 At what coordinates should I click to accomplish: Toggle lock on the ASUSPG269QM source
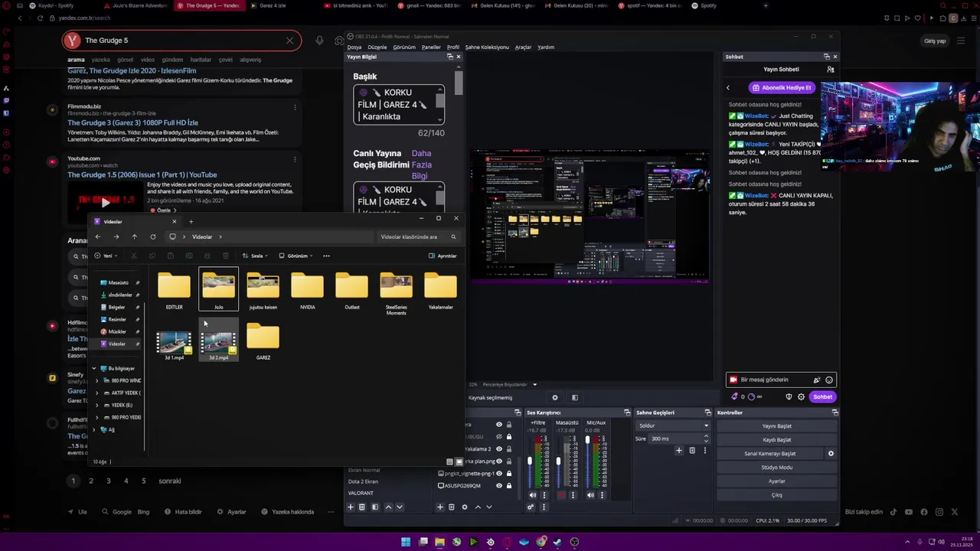tap(508, 485)
